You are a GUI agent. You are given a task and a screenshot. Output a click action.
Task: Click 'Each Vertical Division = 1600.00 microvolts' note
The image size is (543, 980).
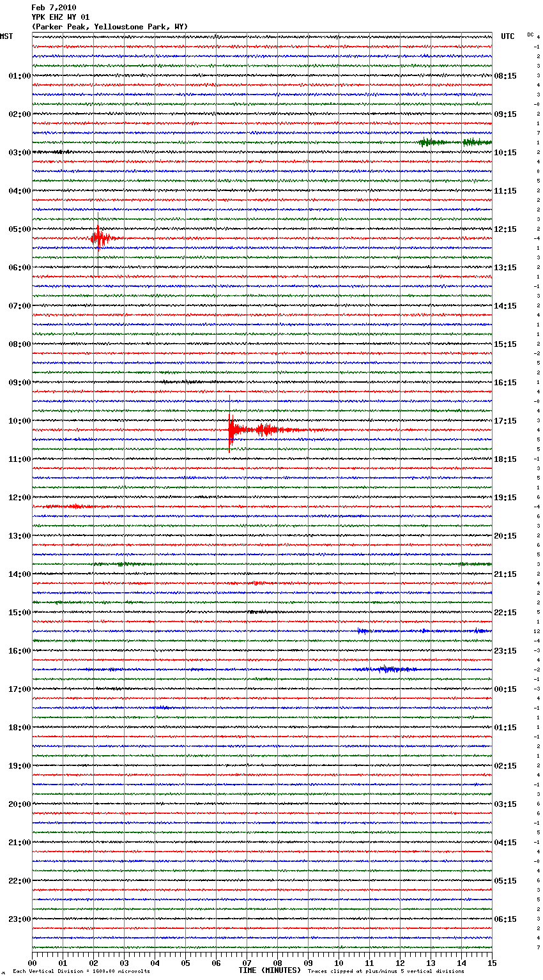click(x=81, y=971)
